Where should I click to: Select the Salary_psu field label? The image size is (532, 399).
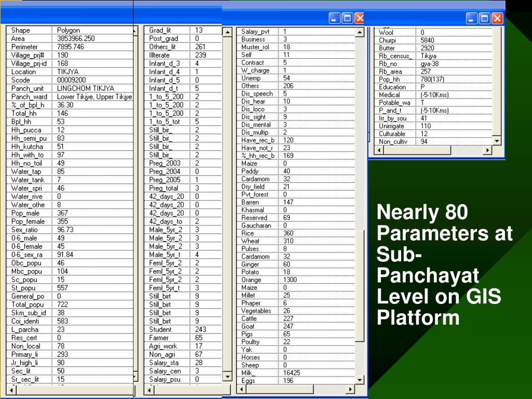click(x=165, y=379)
